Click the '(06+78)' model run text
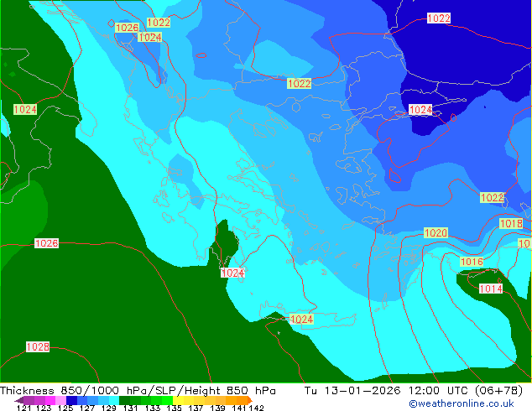This screenshot has width=532, height=411. point(498,391)
